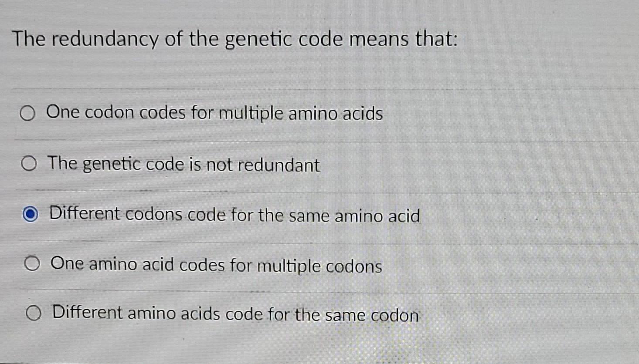Click the text 'Different codons code for the same amino acid'
The width and height of the screenshot is (639, 364).
click(x=235, y=215)
